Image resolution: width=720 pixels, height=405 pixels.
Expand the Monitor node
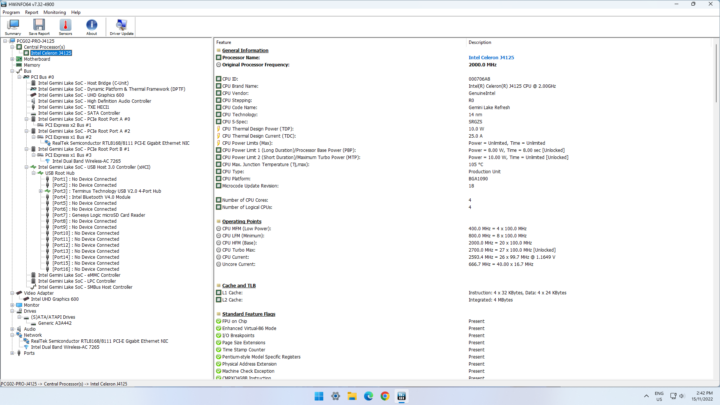pyautogui.click(x=12, y=305)
